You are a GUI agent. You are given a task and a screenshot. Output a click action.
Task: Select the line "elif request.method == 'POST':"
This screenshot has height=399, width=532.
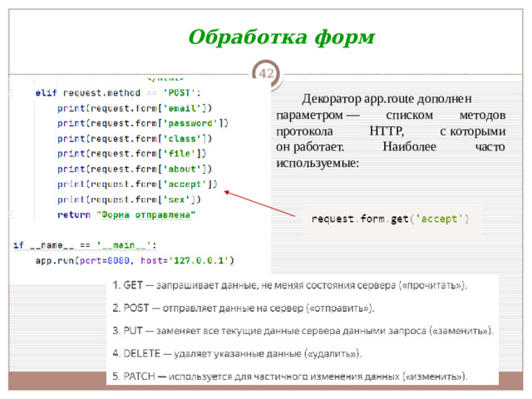[x=118, y=92]
